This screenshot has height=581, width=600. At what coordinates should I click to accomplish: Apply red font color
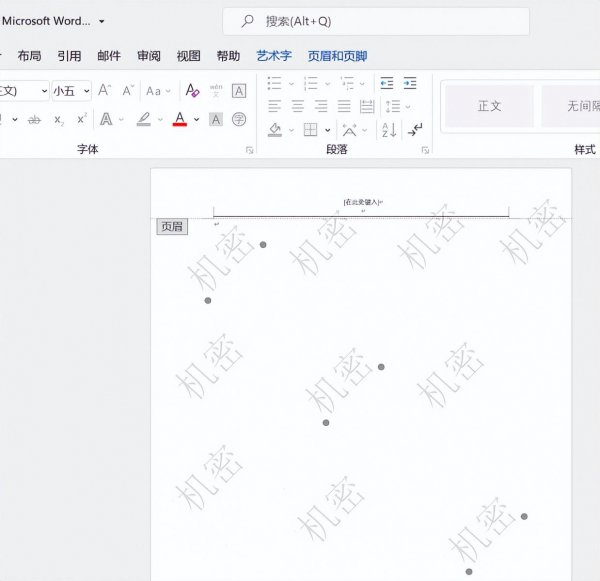tap(179, 119)
